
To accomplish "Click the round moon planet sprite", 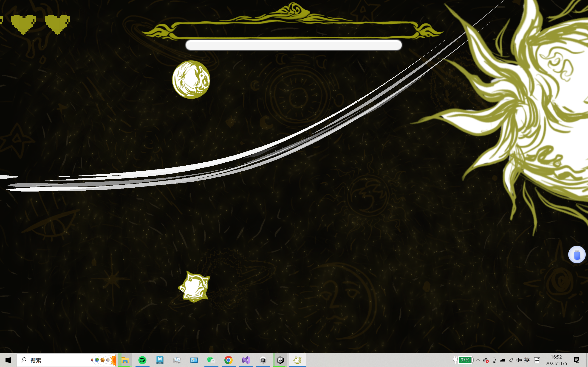I will [x=191, y=80].
